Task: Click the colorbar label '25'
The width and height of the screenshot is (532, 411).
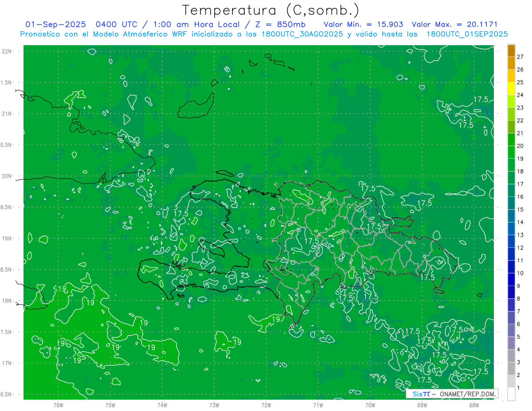Action: pos(520,82)
